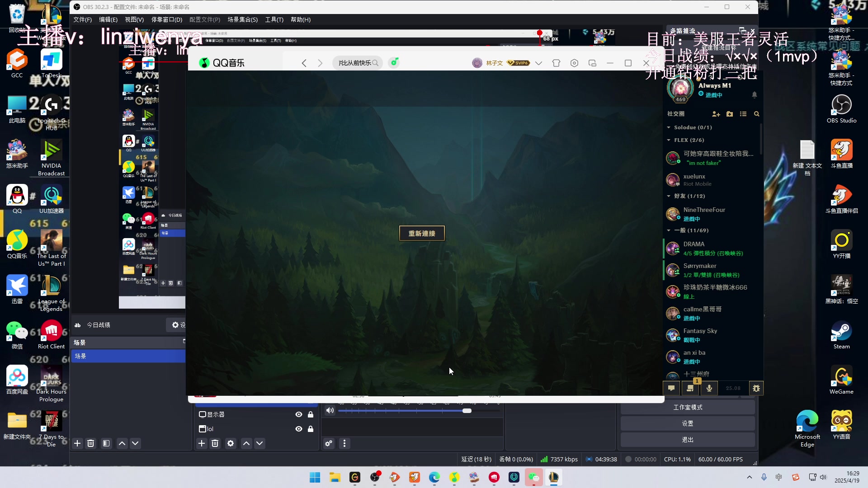The image size is (868, 488).
Task: Add a new scene in OBS
Action: (x=77, y=444)
